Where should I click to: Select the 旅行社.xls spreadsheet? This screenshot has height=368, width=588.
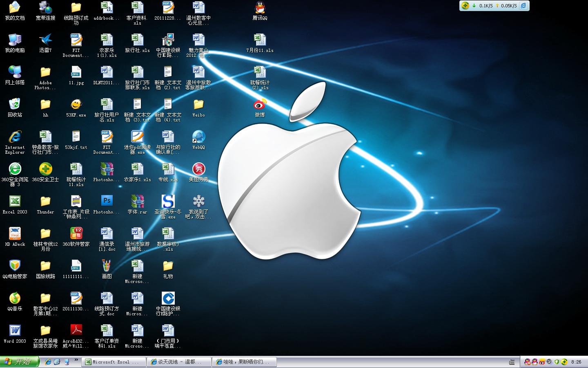137,43
